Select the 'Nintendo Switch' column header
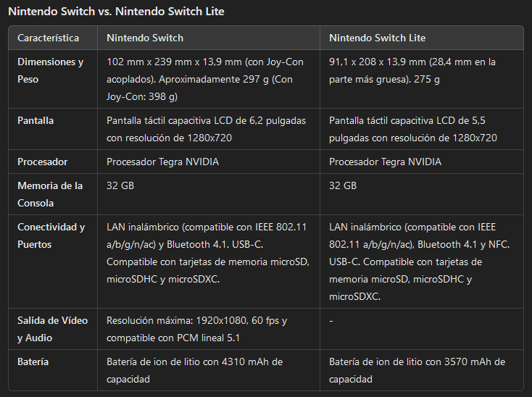Viewport: 532px width, 397px height. [145, 38]
